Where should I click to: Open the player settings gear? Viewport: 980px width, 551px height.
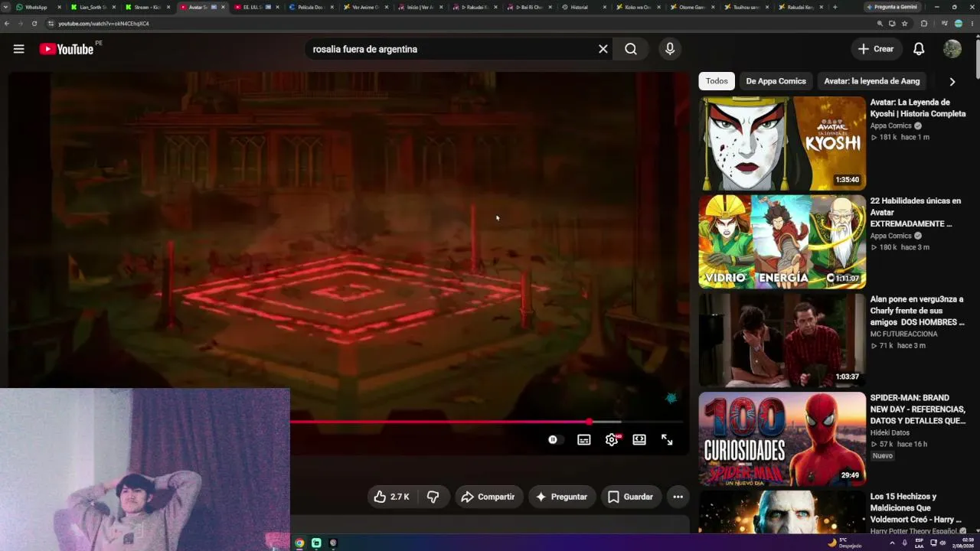pyautogui.click(x=612, y=440)
